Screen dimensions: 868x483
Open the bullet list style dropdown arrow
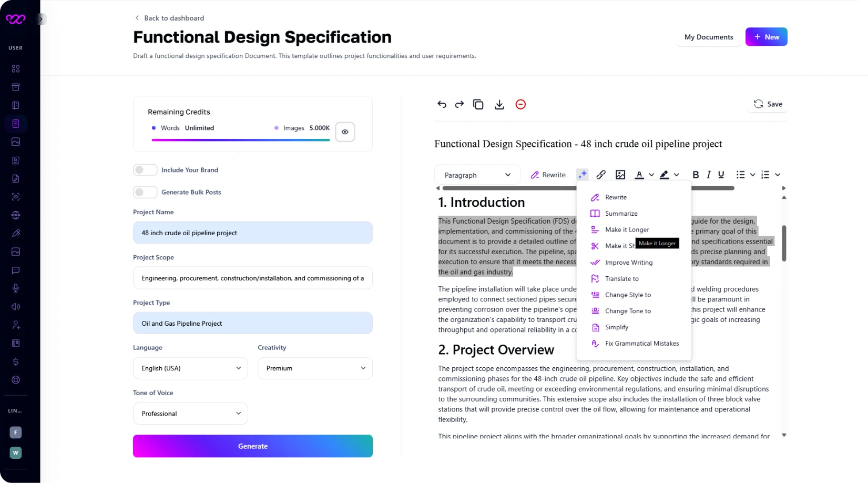752,175
